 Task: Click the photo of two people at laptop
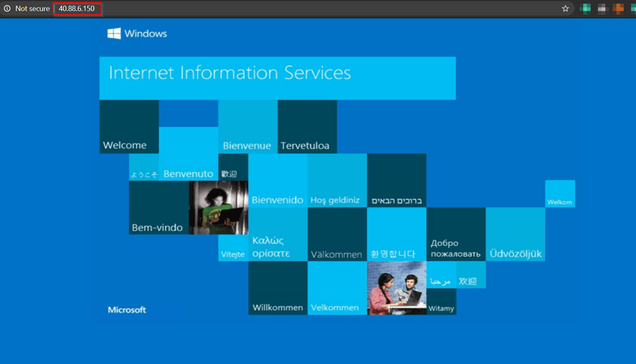click(396, 288)
